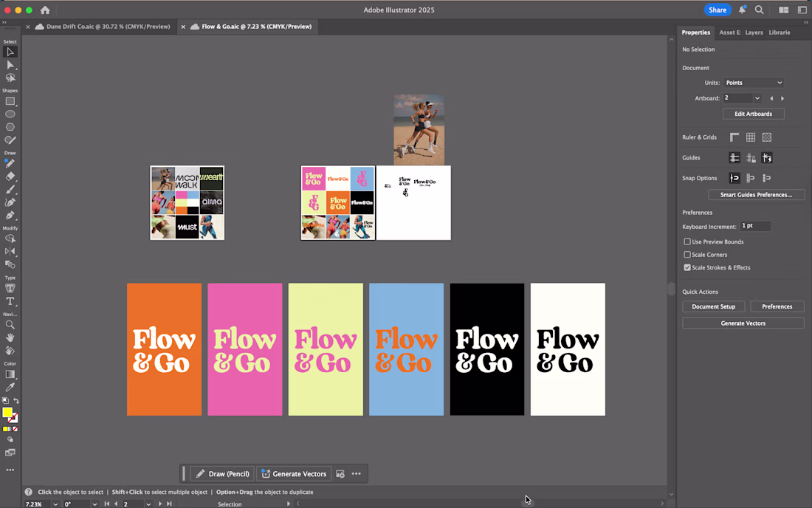Select the Direct Selection tool
812x508 pixels.
click(x=10, y=65)
